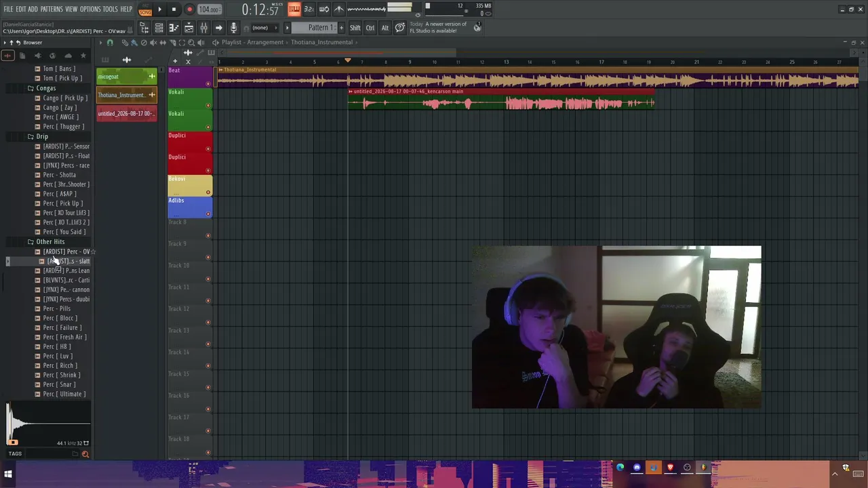Select the playlist draw pencil tool
The width and height of the screenshot is (868, 488).
coord(125,42)
